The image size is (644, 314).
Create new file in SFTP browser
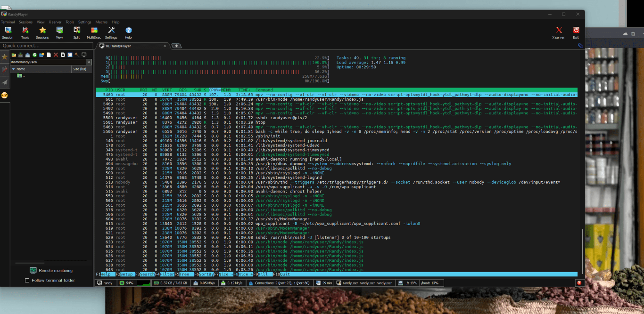coord(49,55)
